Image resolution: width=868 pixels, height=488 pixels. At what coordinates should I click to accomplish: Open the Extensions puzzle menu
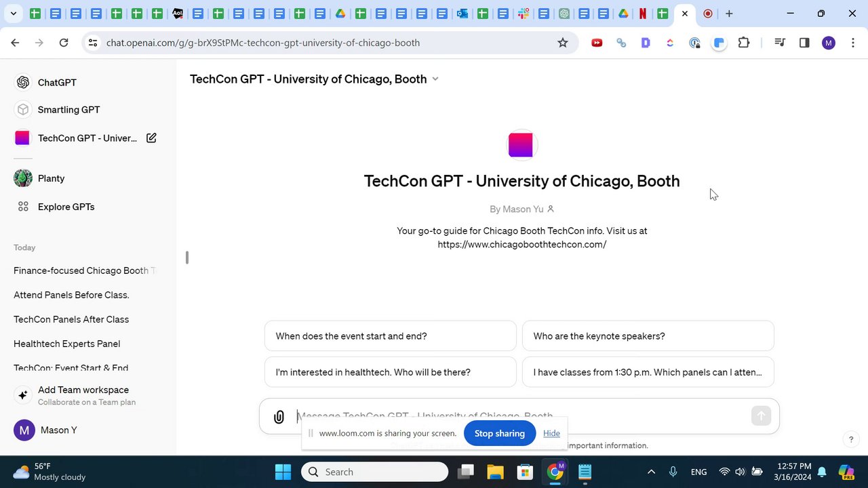(744, 43)
